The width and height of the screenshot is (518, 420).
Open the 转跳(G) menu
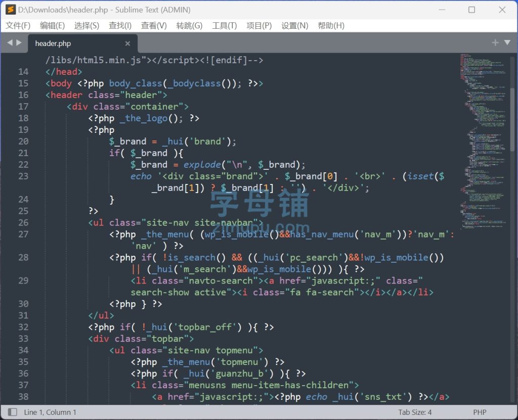pyautogui.click(x=189, y=25)
